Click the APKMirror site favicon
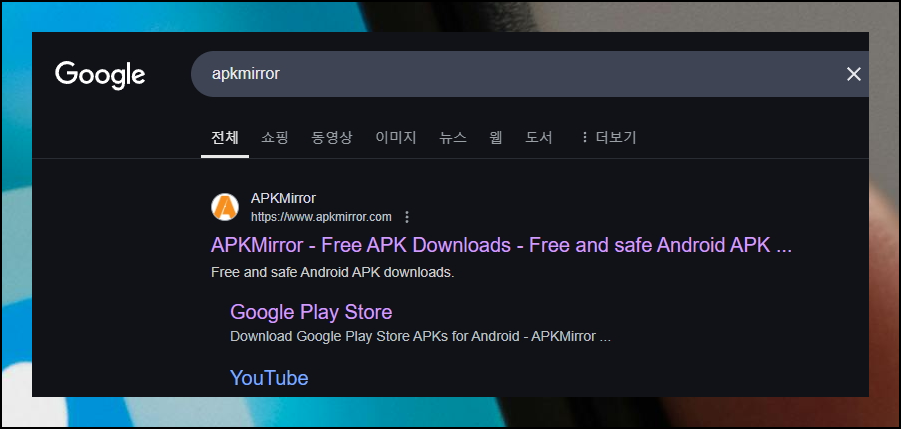The height and width of the screenshot is (429, 901). 225,207
